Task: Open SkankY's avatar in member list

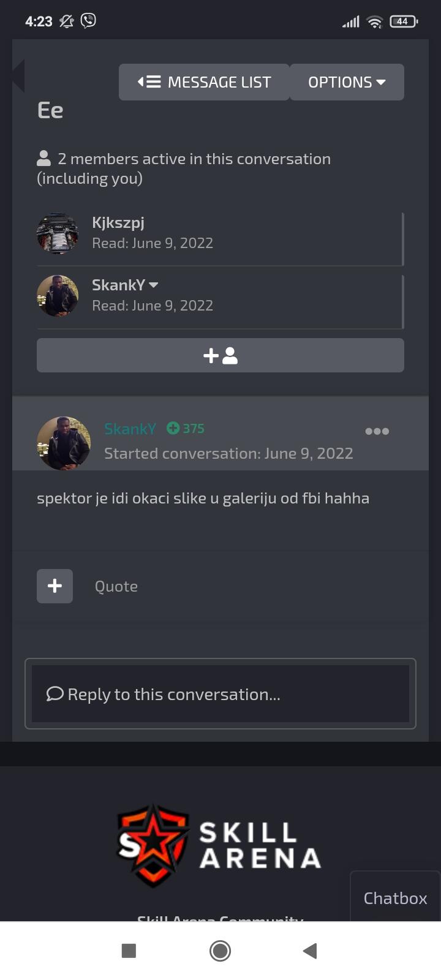Action: (58, 296)
